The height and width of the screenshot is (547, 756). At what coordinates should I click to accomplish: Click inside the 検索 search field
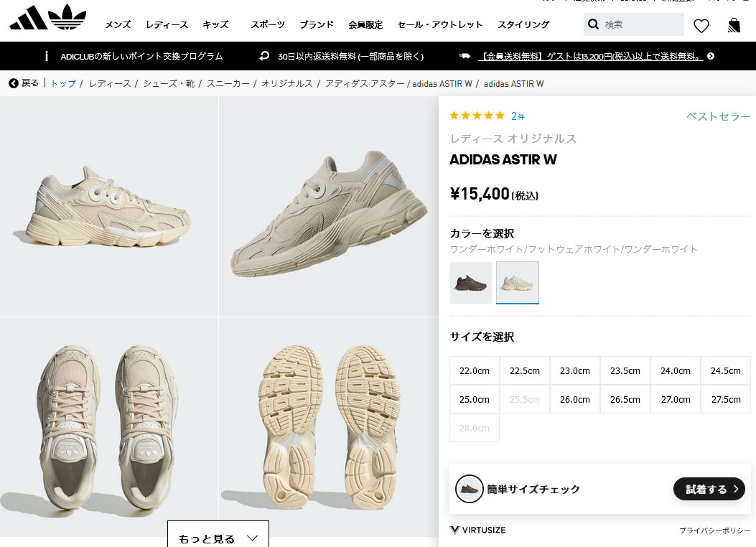point(634,24)
